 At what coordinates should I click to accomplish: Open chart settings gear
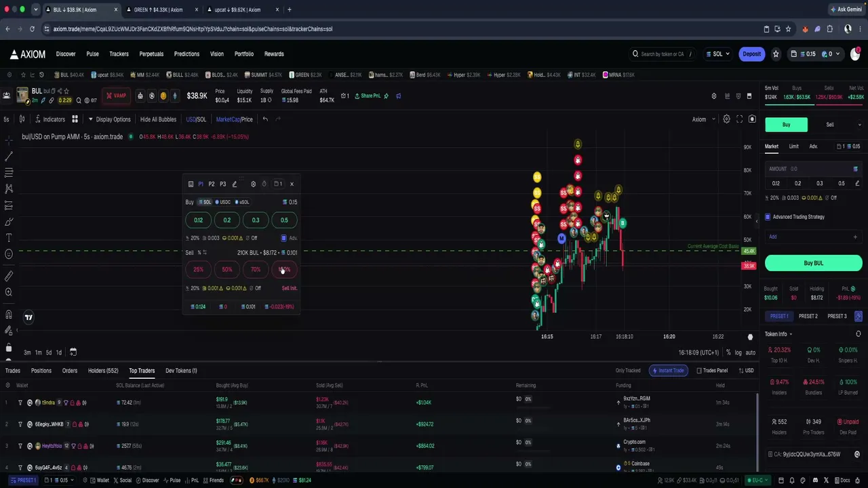pyautogui.click(x=726, y=119)
